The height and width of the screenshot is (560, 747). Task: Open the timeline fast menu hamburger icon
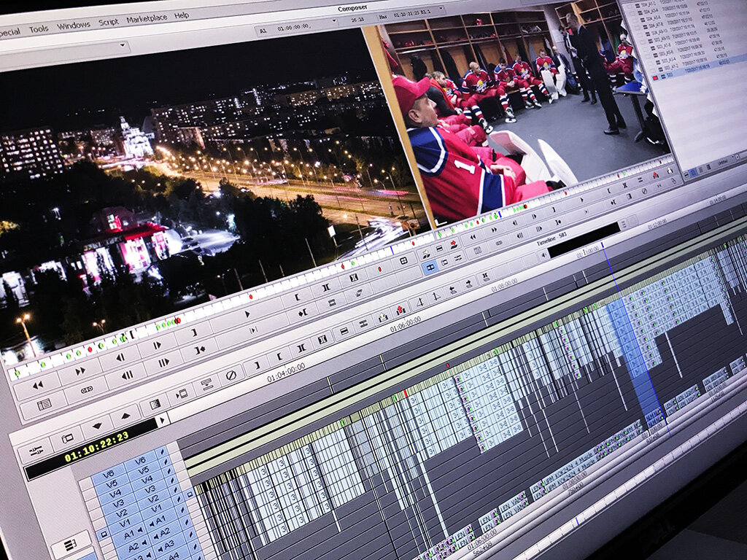tap(71, 544)
